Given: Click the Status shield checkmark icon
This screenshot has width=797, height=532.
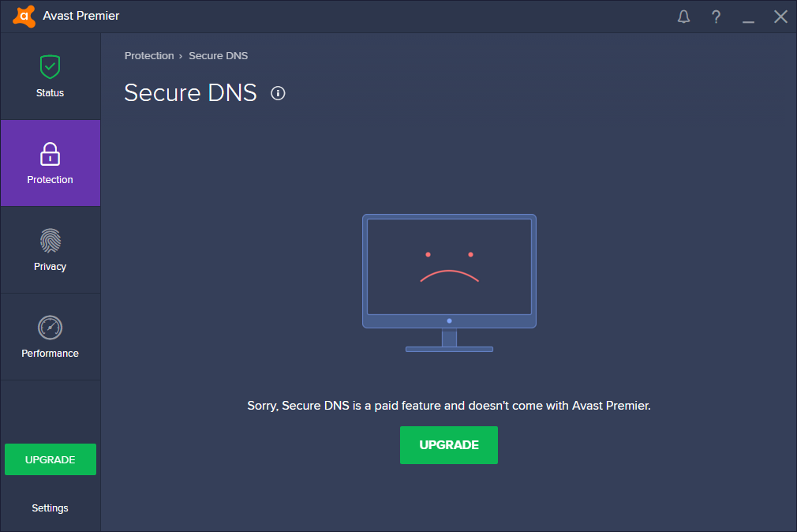Looking at the screenshot, I should tap(50, 67).
